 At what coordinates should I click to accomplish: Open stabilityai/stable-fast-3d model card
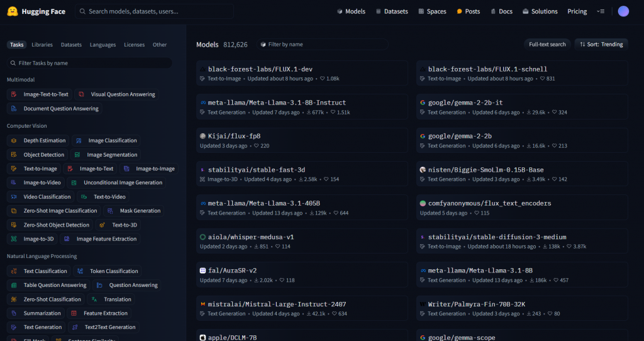(x=302, y=174)
